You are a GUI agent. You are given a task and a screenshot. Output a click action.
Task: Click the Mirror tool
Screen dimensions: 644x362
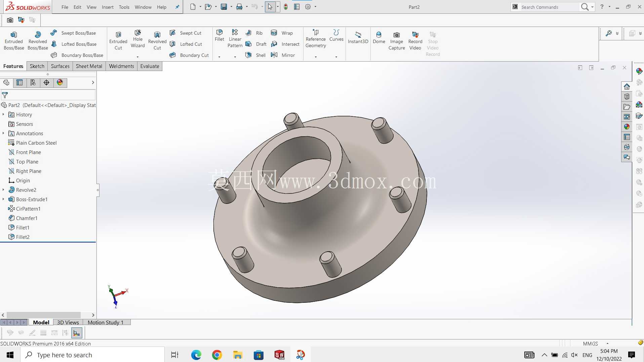click(283, 55)
